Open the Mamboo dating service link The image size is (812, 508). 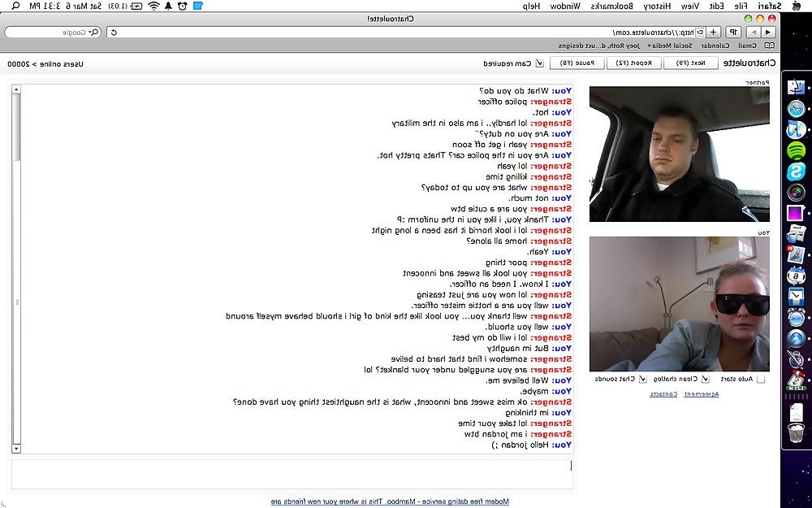390,501
